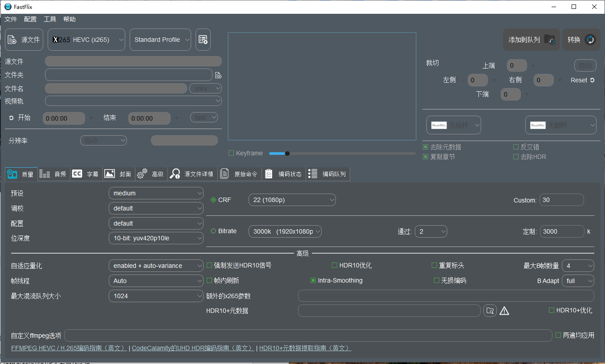Enable the Keyframe checkbox
This screenshot has height=364, width=605.
click(231, 153)
